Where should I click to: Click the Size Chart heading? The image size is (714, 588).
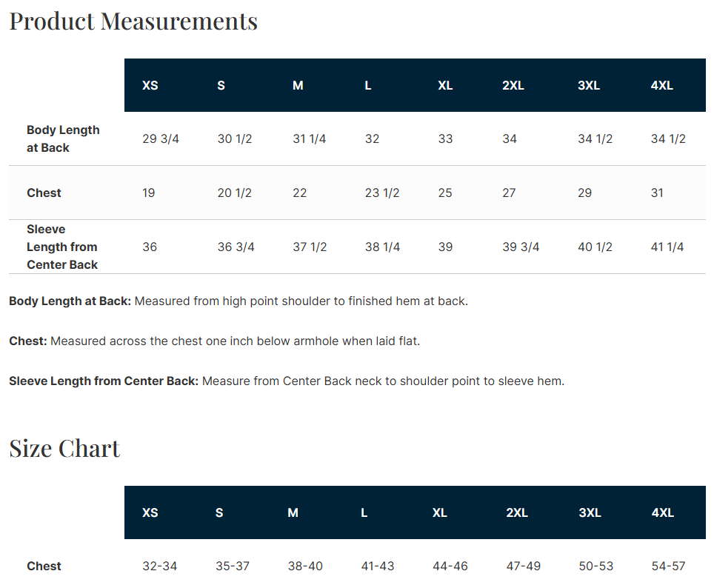point(64,449)
